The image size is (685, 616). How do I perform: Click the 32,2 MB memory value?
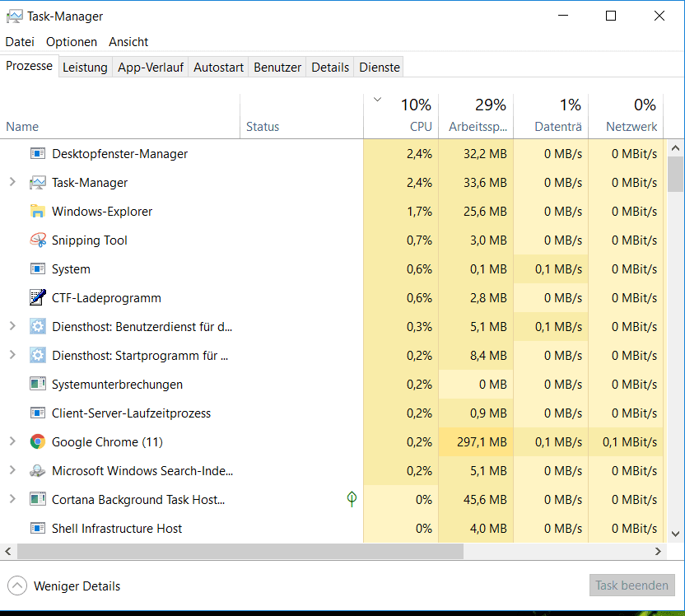[485, 154]
